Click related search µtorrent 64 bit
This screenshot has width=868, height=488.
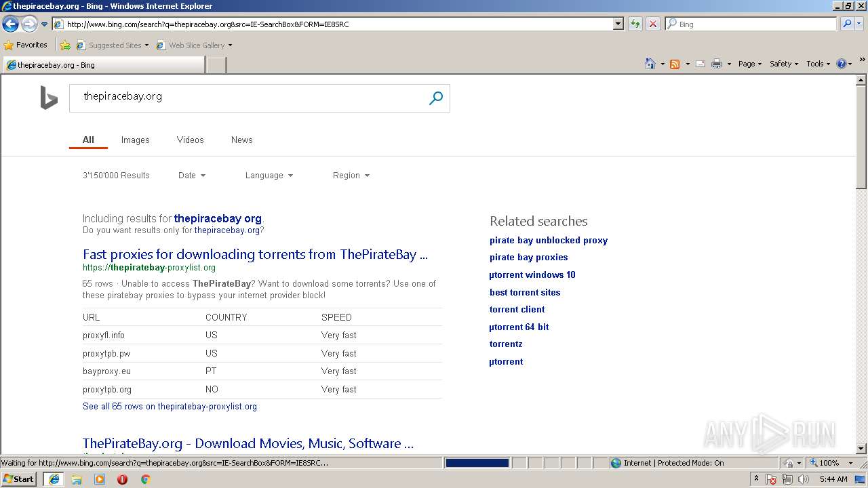click(519, 327)
